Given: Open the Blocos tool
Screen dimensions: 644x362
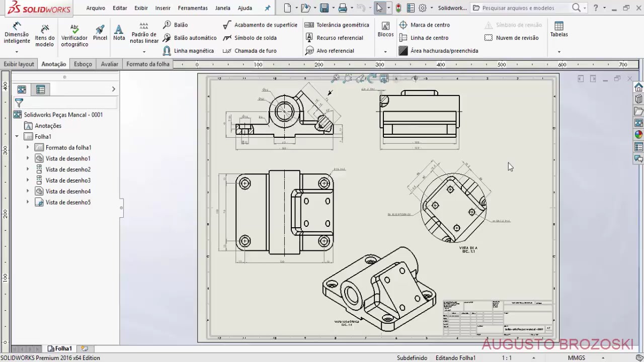Looking at the screenshot, I should 385,30.
